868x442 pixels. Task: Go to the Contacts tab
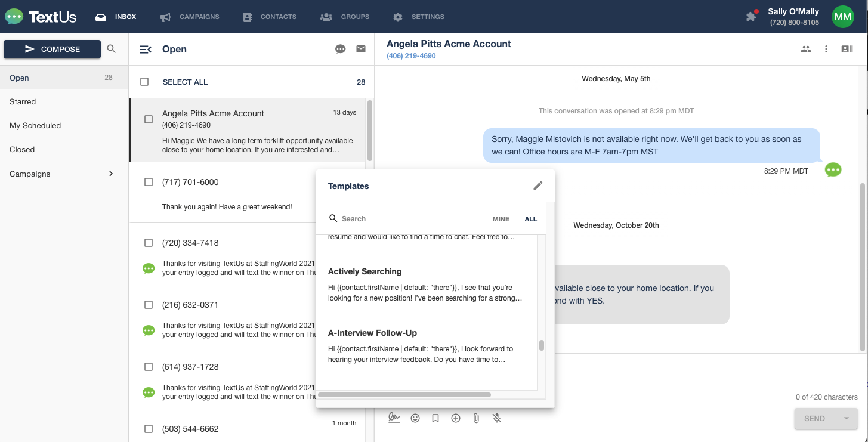coord(270,17)
